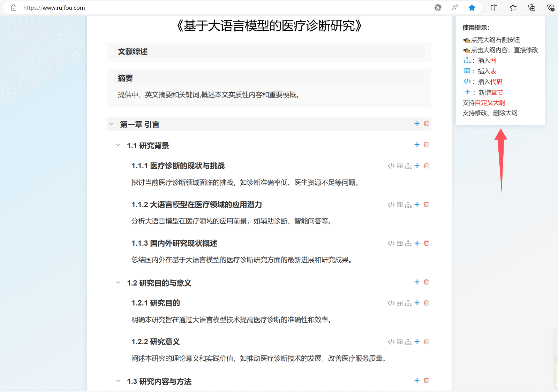Screen dimensions: 558x392
Task: Add new section after 1.1.3
Action: 417,243
